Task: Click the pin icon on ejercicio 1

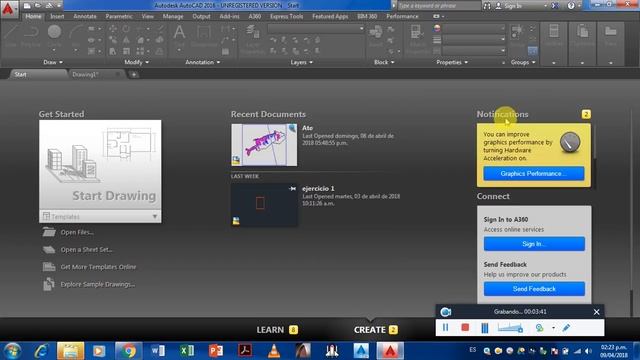Action: (292, 189)
